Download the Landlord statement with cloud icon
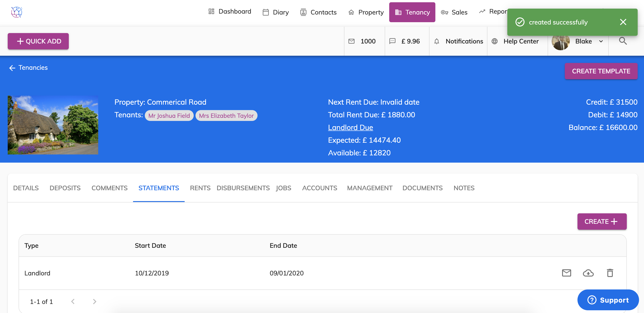The height and width of the screenshot is (313, 644). (x=588, y=273)
